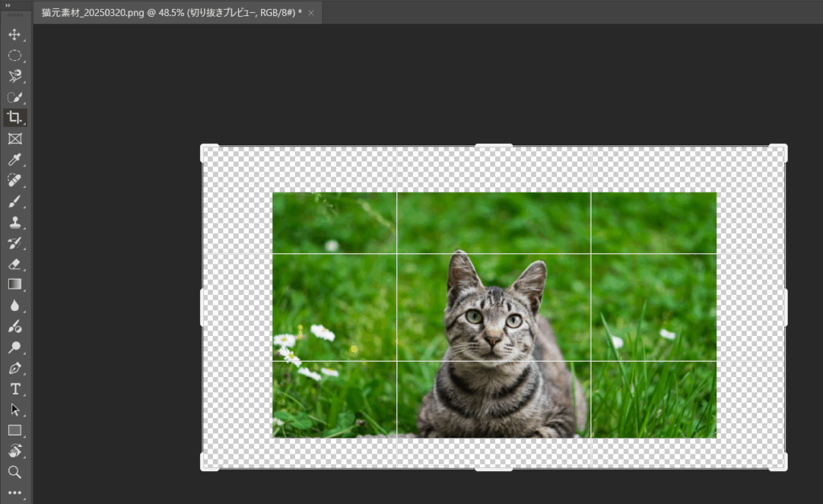Viewport: 823px width, 504px height.
Task: Open the Edit Toolbar three-dots menu
Action: click(x=14, y=492)
